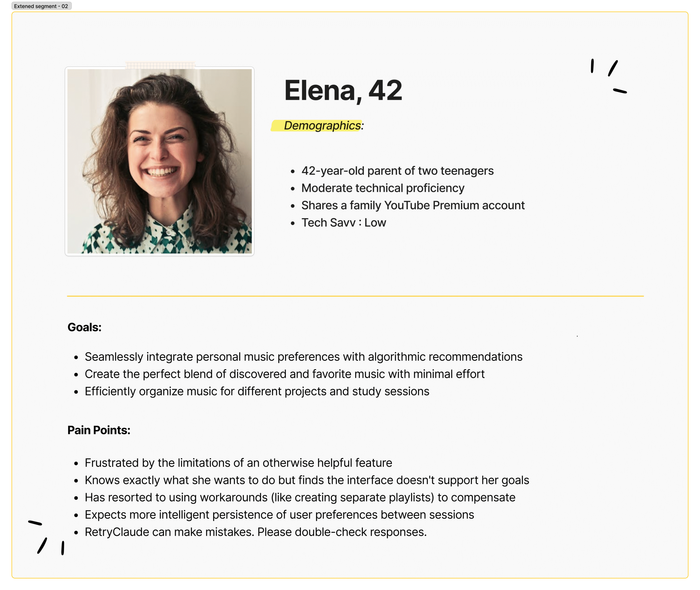700x590 pixels.
Task: Select 'Efficiently organize music' goal line
Action: point(257,391)
